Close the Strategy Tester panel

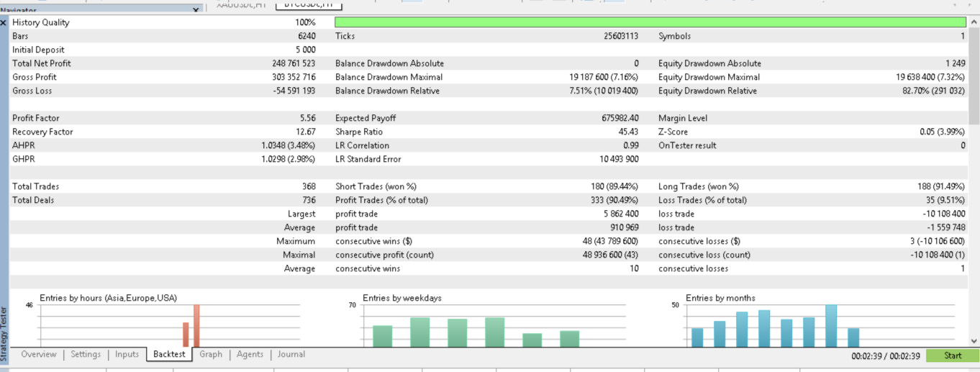(4, 23)
